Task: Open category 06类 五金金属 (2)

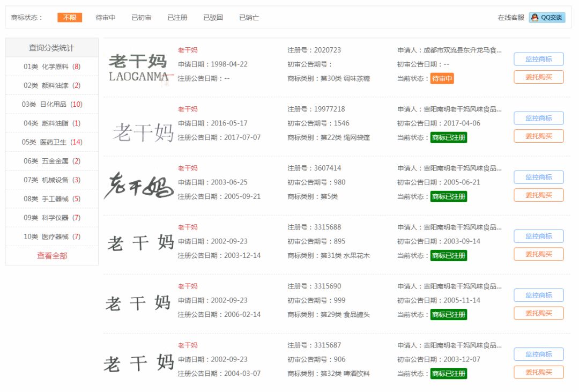Action: 52,161
